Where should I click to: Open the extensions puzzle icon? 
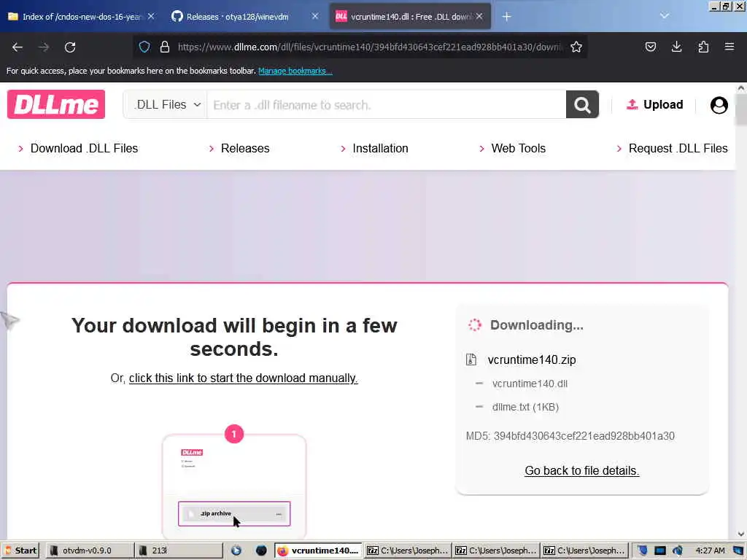703,47
